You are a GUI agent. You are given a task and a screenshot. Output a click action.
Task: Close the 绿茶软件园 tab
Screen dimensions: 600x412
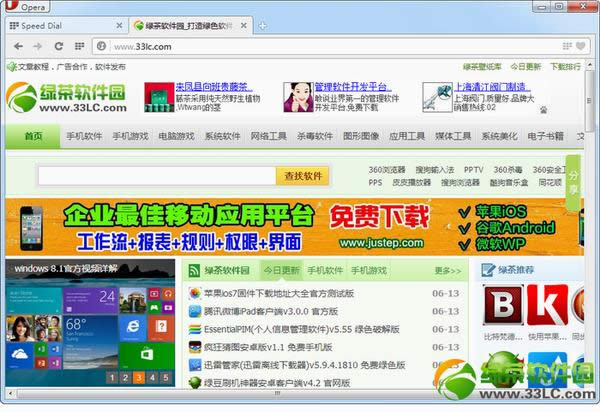point(244,26)
